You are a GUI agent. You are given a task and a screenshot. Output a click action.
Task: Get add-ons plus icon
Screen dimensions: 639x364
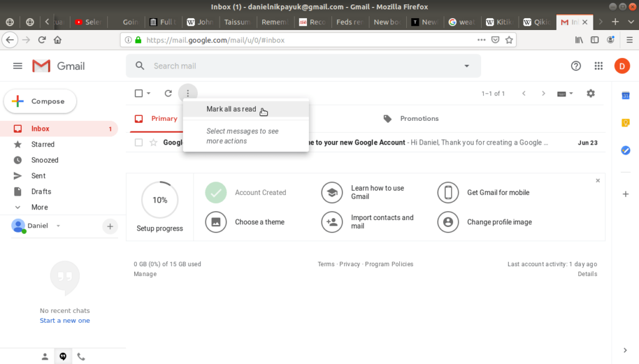(x=625, y=194)
